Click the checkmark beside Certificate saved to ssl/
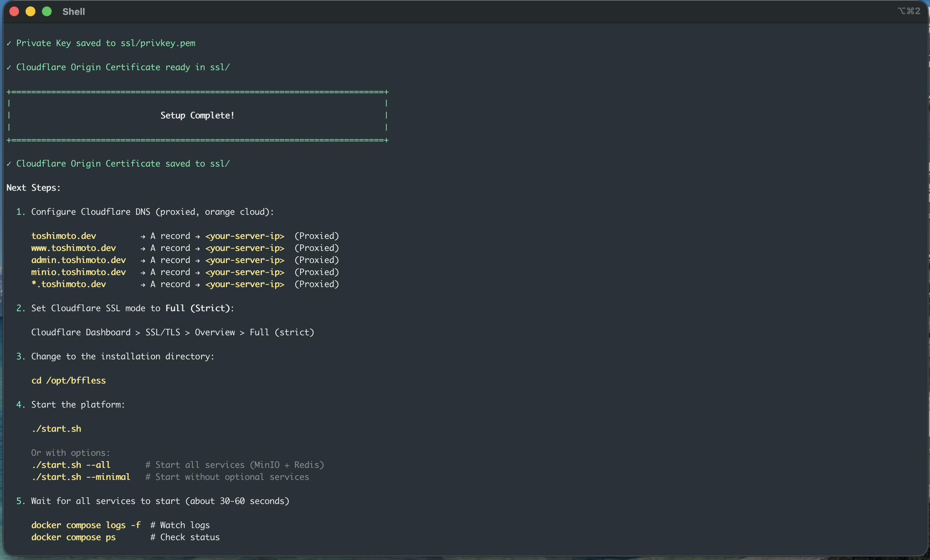Viewport: 930px width, 560px height. (x=9, y=164)
